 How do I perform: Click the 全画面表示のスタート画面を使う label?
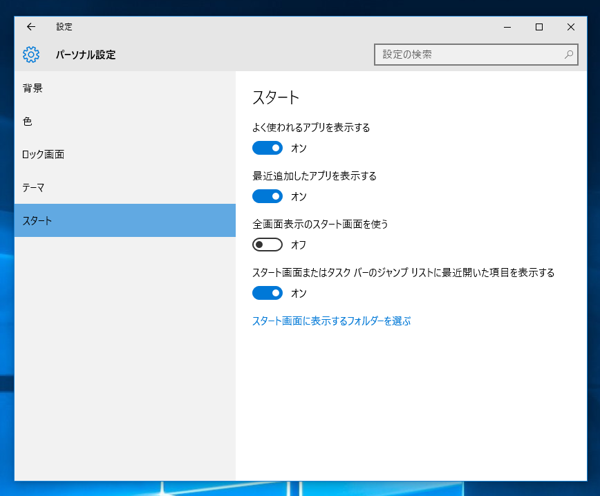pyautogui.click(x=320, y=224)
